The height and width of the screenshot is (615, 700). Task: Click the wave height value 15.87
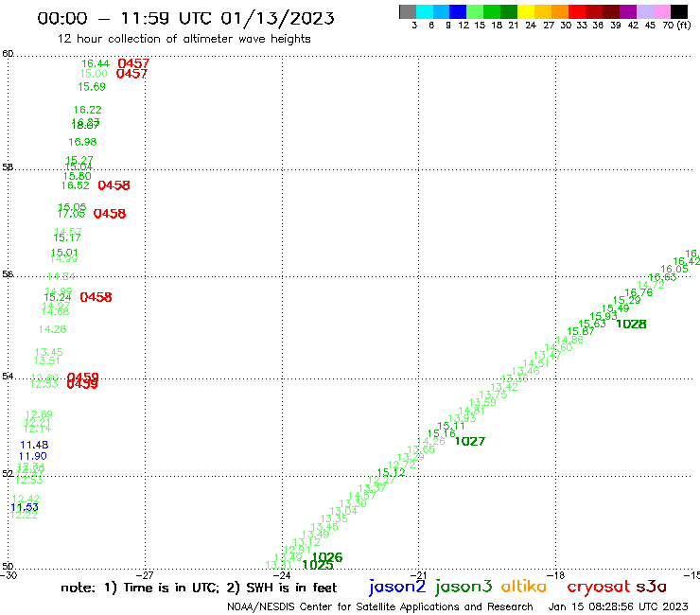click(581, 331)
